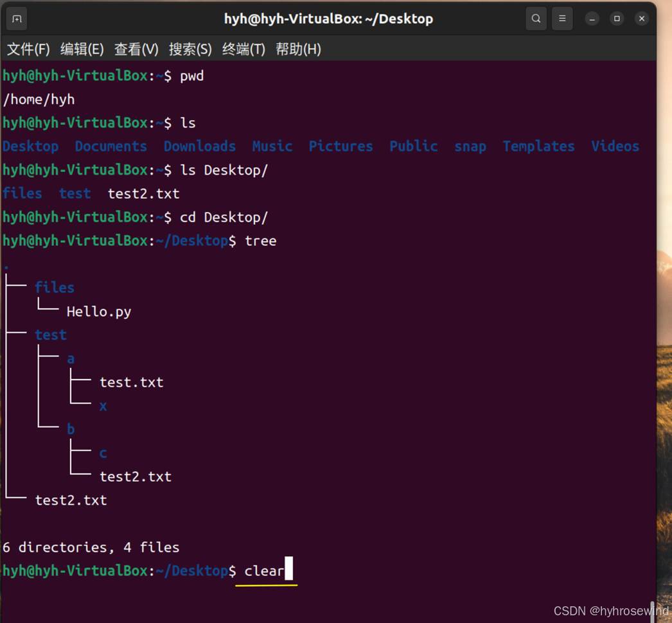Close the terminal window
The height and width of the screenshot is (623, 672).
[642, 19]
